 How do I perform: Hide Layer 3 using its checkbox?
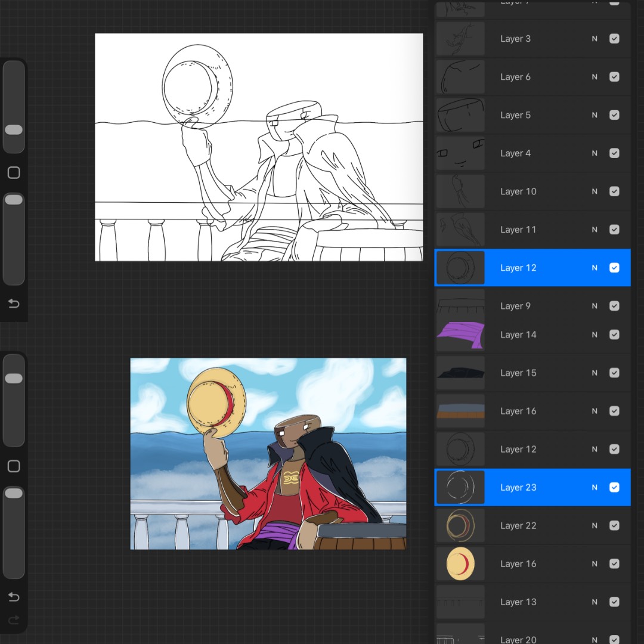pos(614,39)
